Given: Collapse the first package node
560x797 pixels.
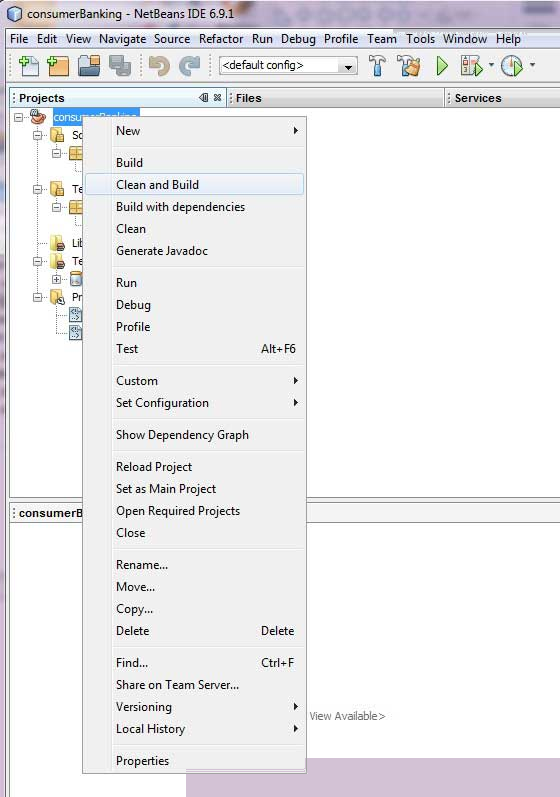Looking at the screenshot, I should (56, 153).
